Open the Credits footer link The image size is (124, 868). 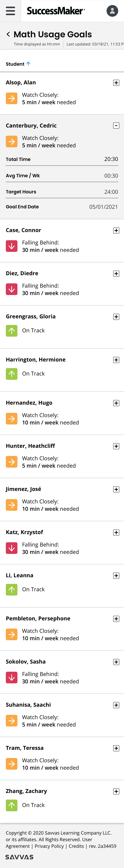point(76,846)
